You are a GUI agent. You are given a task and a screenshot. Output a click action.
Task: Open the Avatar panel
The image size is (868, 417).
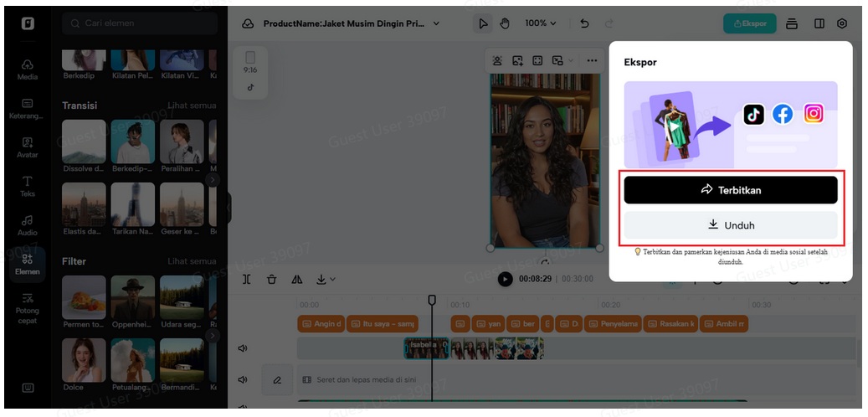(28, 147)
